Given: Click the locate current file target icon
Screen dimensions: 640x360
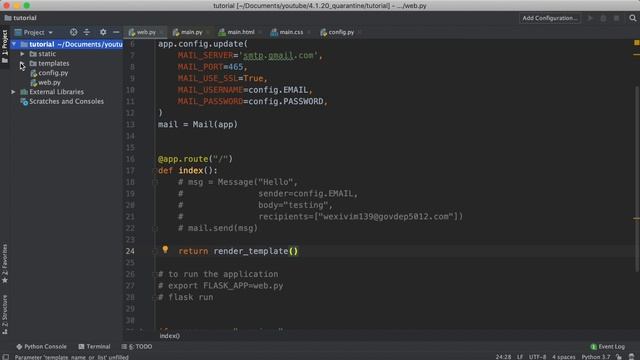Looking at the screenshot, I should (x=73, y=32).
